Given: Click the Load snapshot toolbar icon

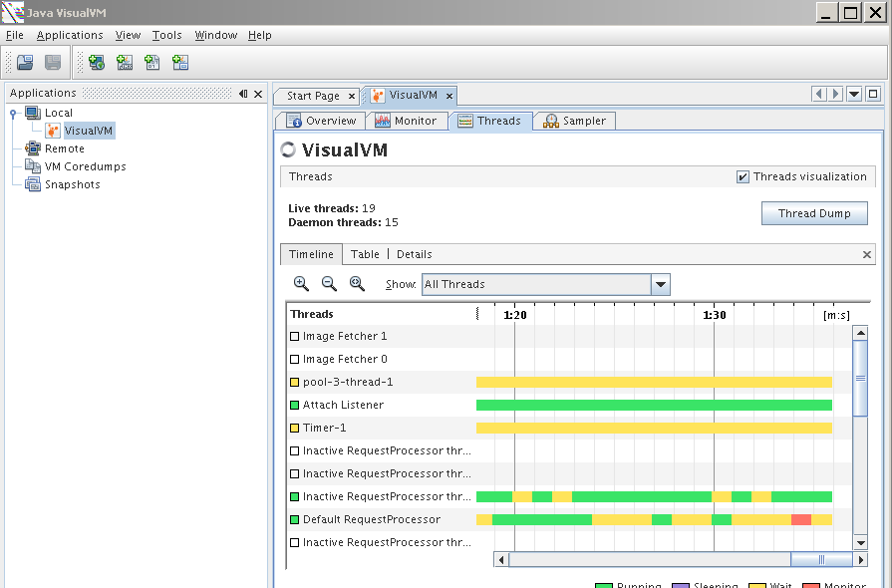Looking at the screenshot, I should pos(25,62).
